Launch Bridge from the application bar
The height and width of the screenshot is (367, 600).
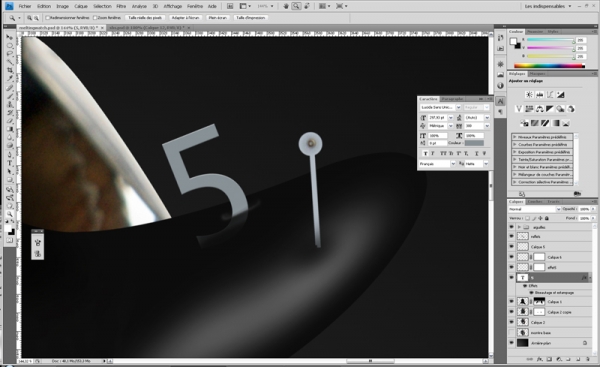pyautogui.click(x=230, y=6)
